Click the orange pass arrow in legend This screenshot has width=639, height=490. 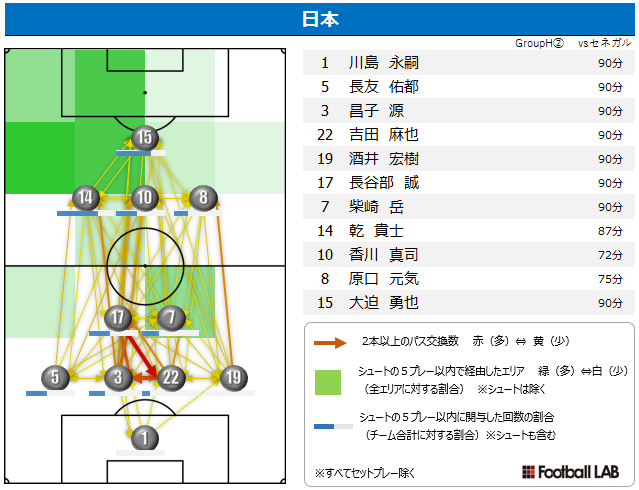click(330, 343)
